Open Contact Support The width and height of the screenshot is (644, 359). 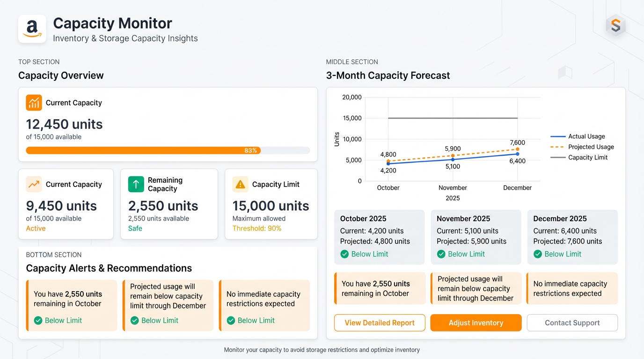click(x=572, y=323)
